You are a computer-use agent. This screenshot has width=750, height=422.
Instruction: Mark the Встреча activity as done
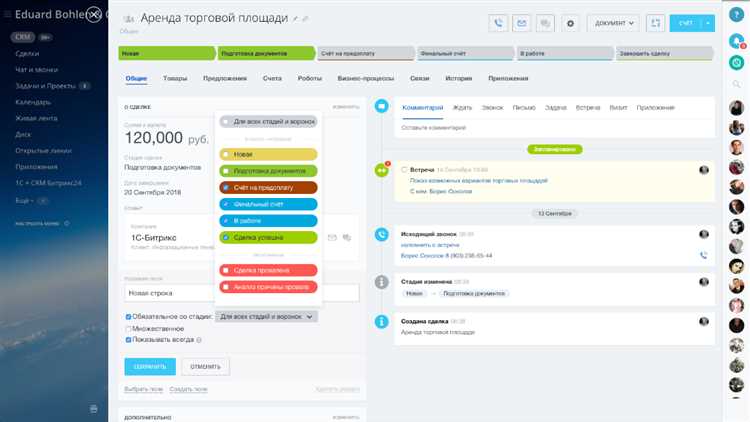click(x=404, y=170)
